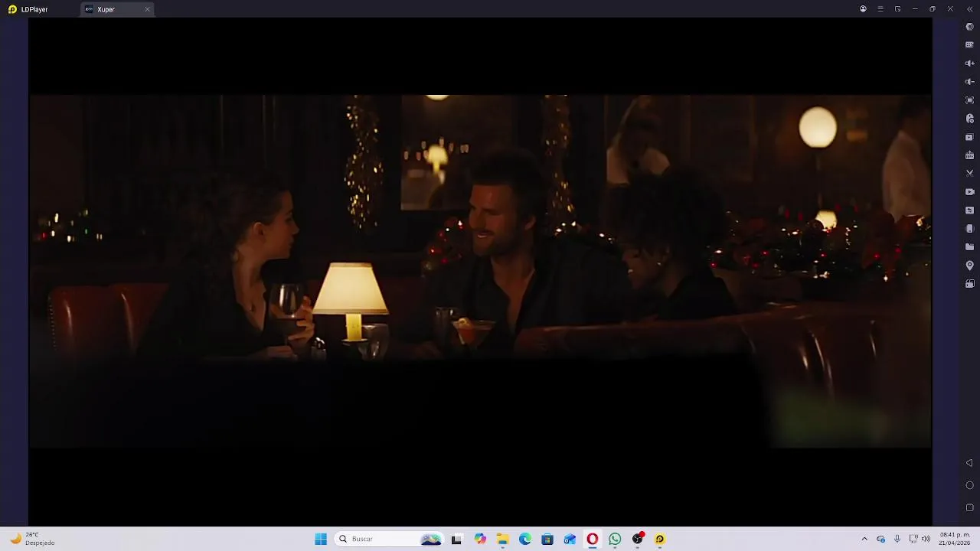Viewport: 980px width, 551px height.
Task: Open OBS Studio from the taskbar
Action: coord(637,539)
